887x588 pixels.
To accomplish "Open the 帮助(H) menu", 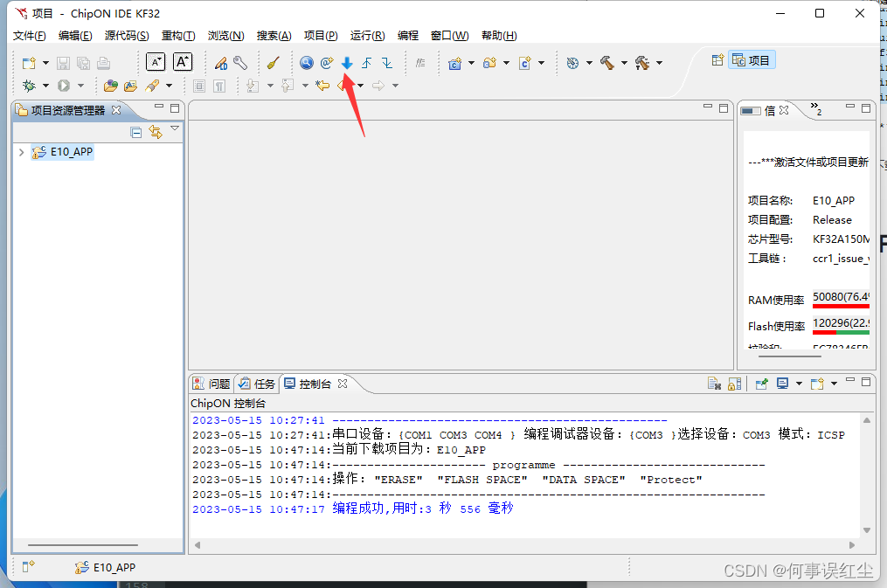I will 499,36.
